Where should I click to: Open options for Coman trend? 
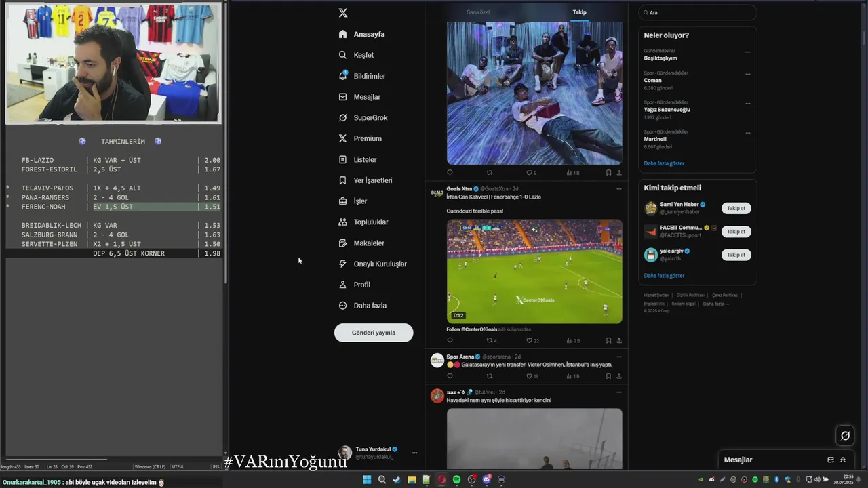[748, 74]
